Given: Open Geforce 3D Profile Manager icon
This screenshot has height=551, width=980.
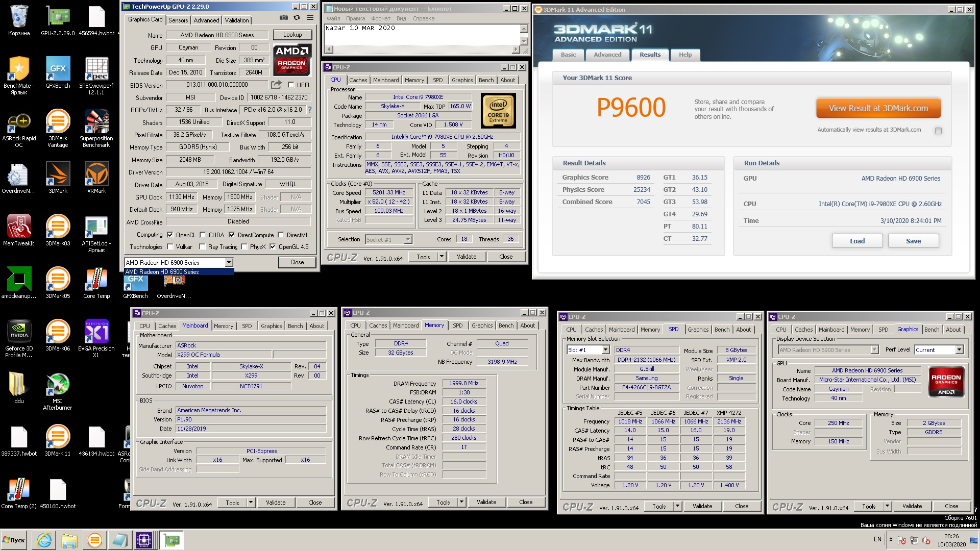Looking at the screenshot, I should (x=19, y=339).
